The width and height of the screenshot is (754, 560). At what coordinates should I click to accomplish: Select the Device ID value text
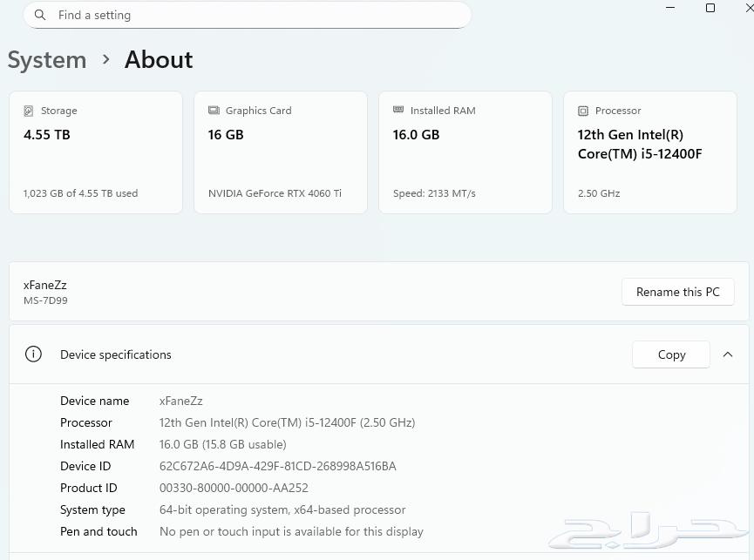pos(278,466)
